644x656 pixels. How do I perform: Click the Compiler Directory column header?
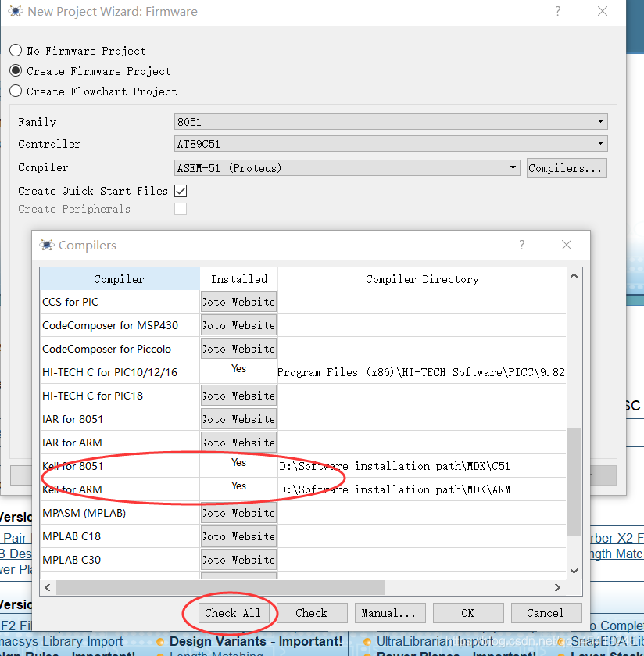point(422,279)
